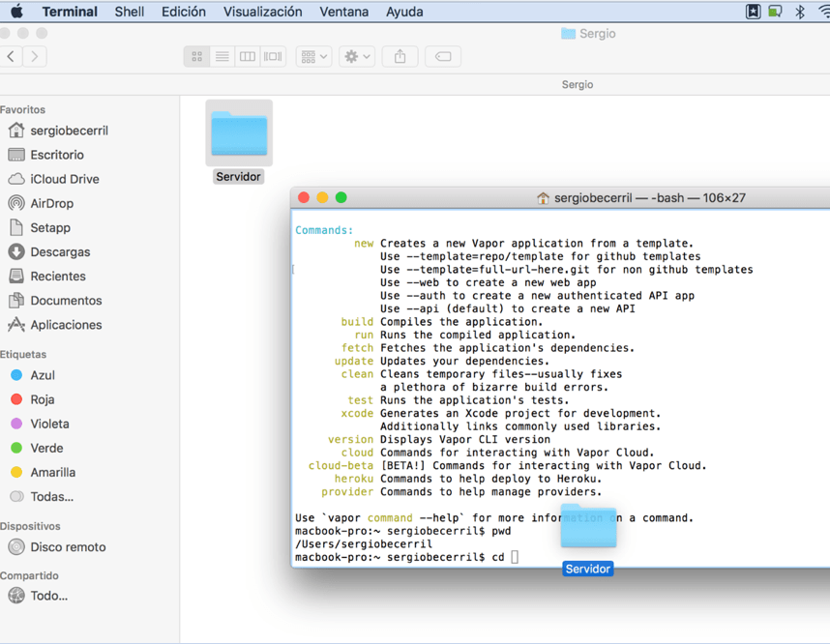Screen dimensions: 830x644
Task: Click the /Users/sergiobecerril output line
Action: tap(364, 544)
